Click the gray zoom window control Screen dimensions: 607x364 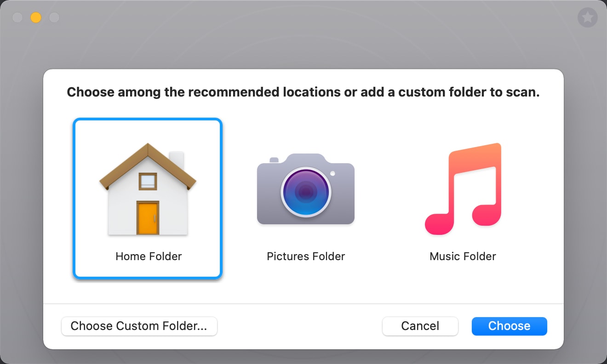click(54, 17)
